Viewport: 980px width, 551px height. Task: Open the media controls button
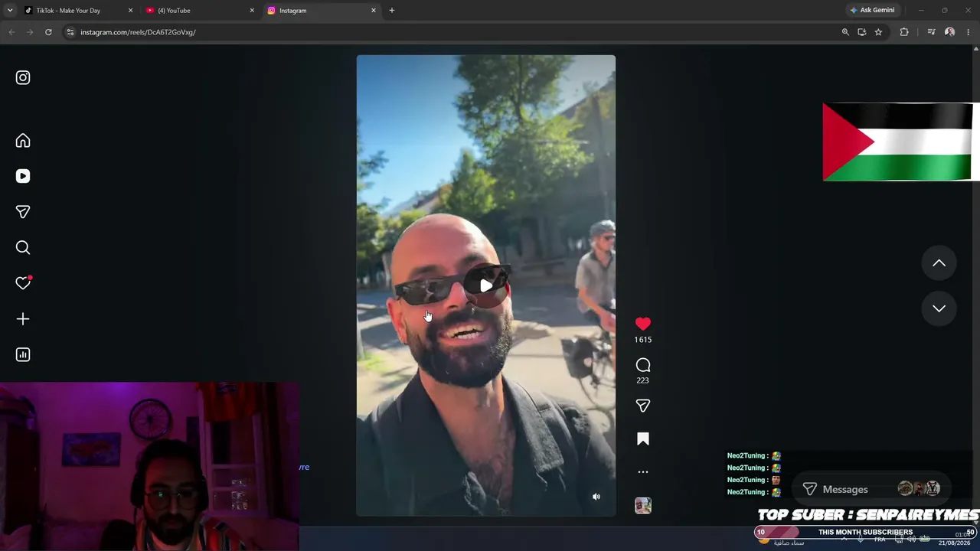931,32
